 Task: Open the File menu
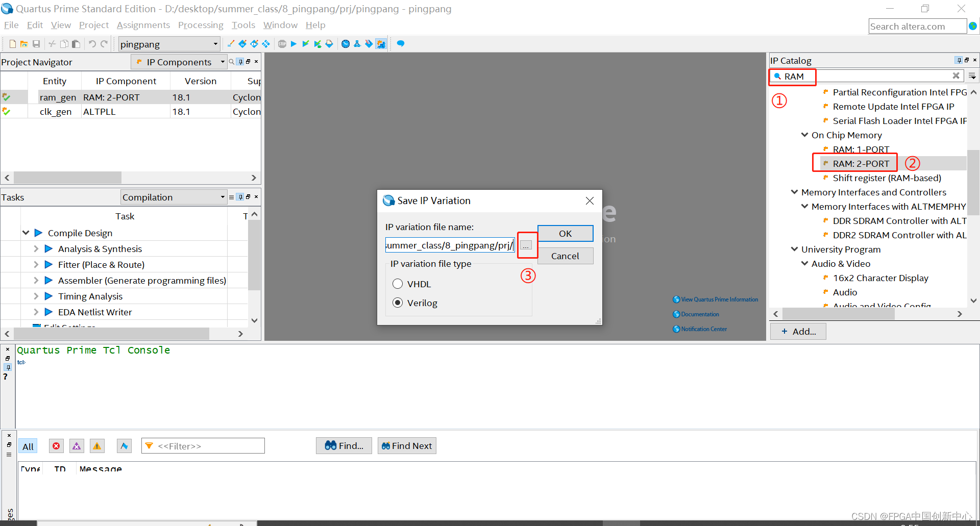(x=11, y=25)
